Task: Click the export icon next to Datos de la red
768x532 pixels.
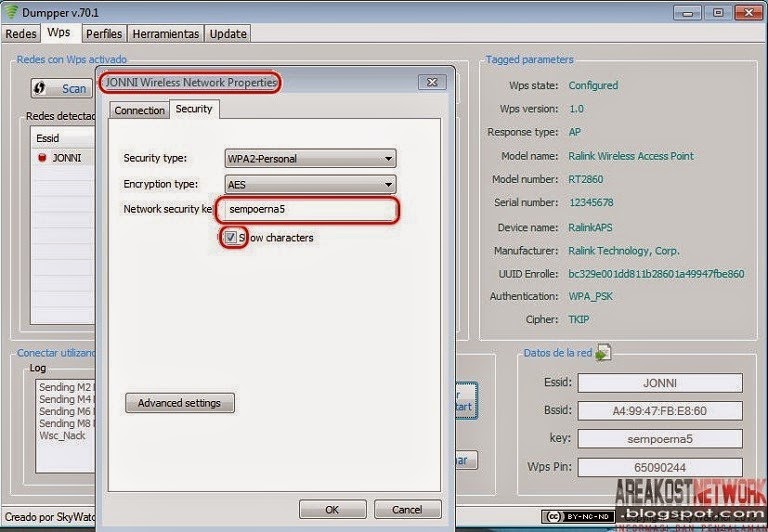Action: pos(603,352)
